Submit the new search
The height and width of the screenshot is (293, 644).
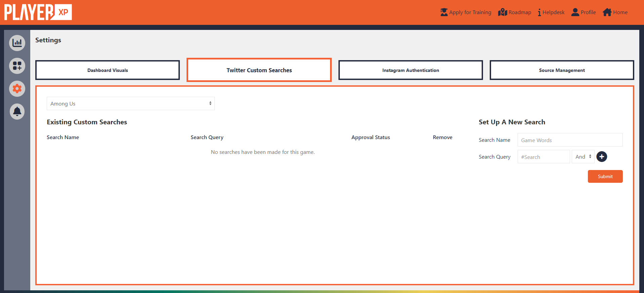(605, 176)
